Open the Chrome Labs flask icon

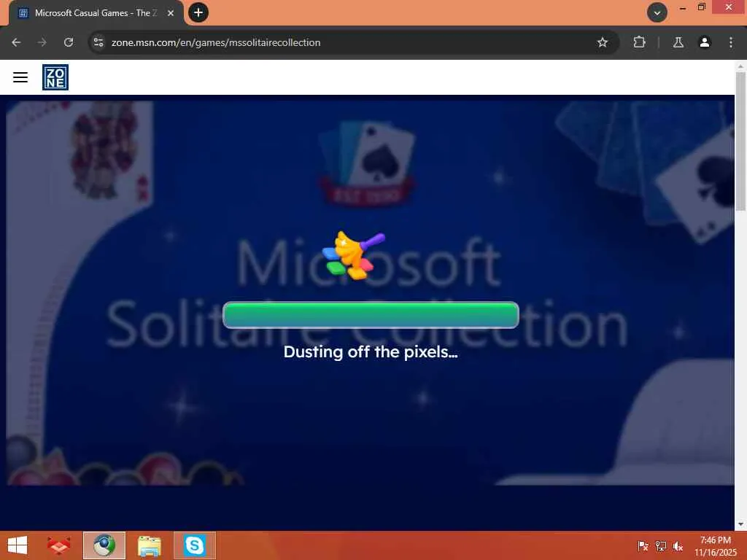pos(678,42)
